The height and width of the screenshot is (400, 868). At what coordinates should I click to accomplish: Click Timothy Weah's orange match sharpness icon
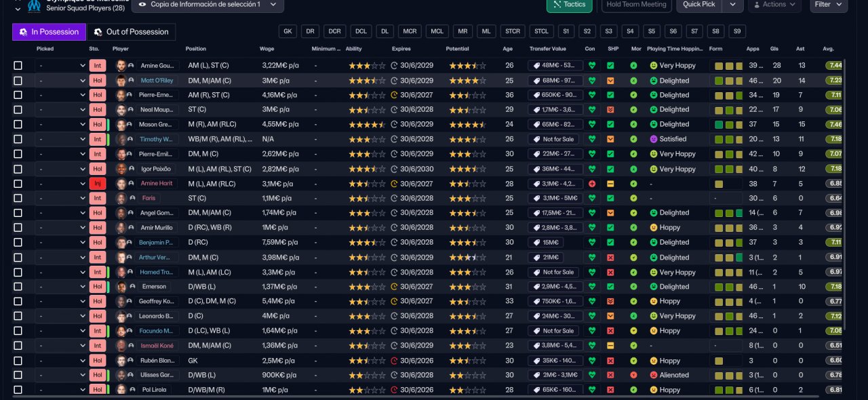tap(610, 139)
